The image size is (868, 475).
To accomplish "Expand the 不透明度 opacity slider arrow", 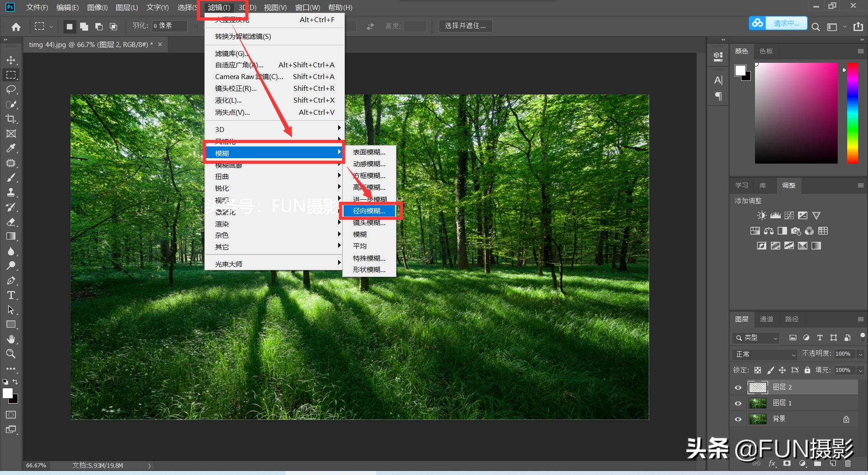I will coord(860,354).
